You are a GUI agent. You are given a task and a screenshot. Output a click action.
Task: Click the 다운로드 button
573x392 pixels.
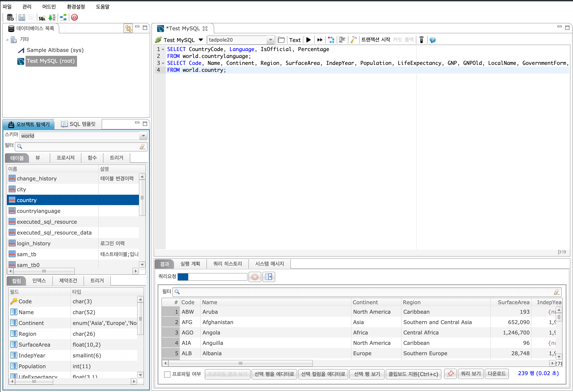tap(497, 374)
